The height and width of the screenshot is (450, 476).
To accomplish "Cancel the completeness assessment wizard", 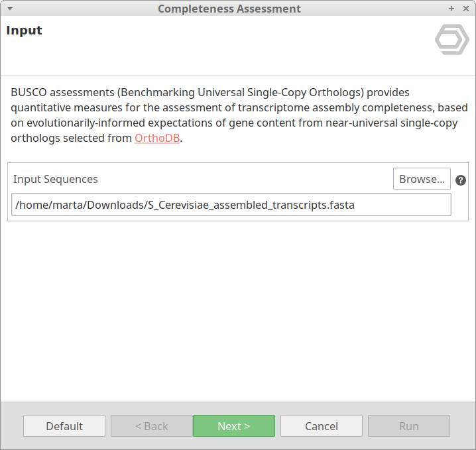I will click(321, 426).
